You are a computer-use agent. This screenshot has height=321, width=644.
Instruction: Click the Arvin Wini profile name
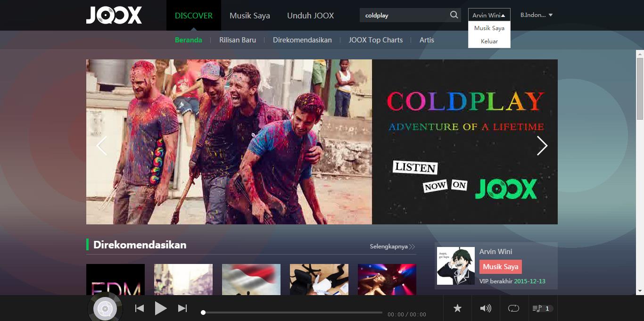click(495, 252)
